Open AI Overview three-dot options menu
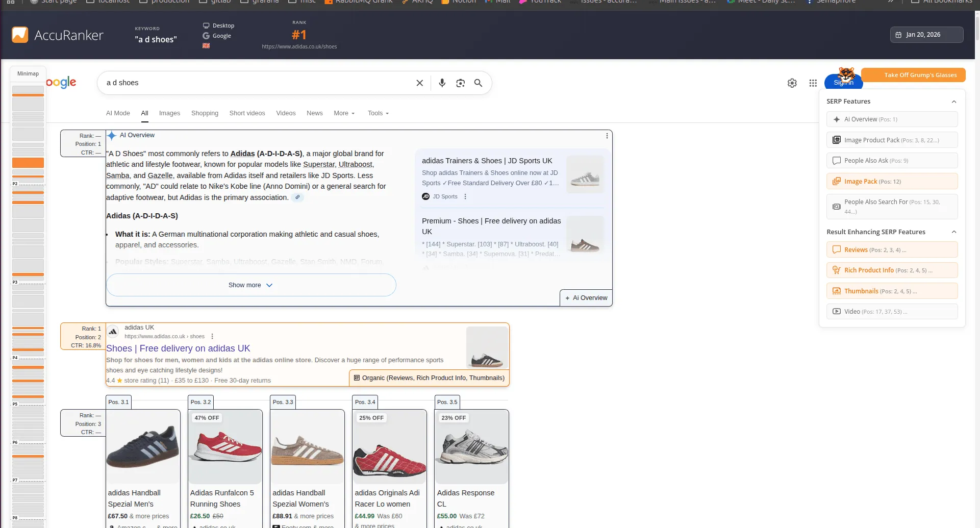The height and width of the screenshot is (528, 980). point(607,136)
